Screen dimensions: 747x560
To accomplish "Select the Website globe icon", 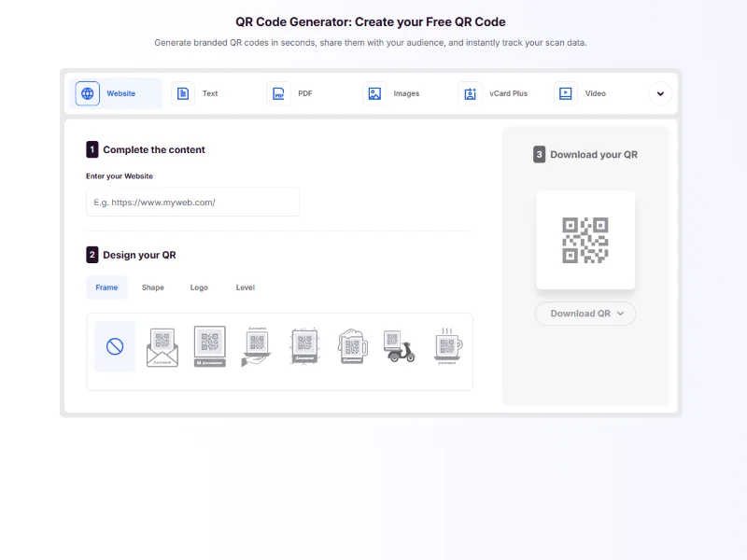I will [87, 93].
